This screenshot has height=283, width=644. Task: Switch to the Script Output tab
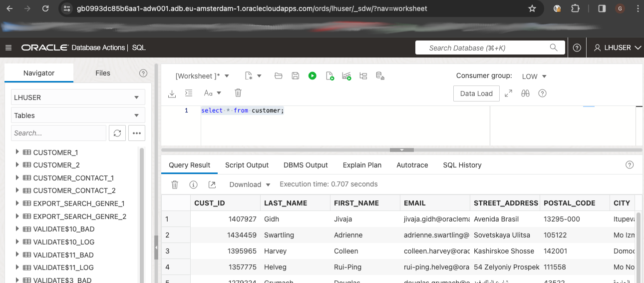[x=247, y=165]
